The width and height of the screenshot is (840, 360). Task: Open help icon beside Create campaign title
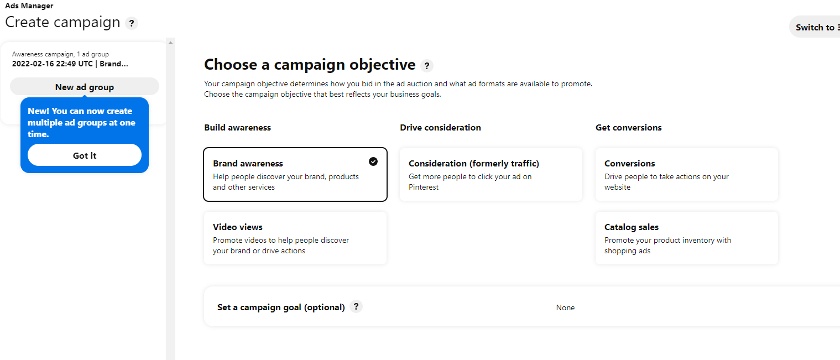click(131, 24)
